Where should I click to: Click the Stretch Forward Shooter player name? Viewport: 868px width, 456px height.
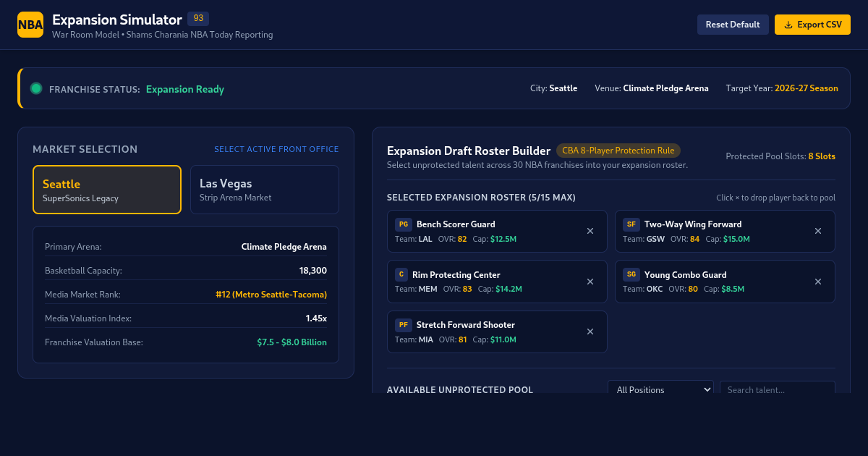pyautogui.click(x=466, y=325)
